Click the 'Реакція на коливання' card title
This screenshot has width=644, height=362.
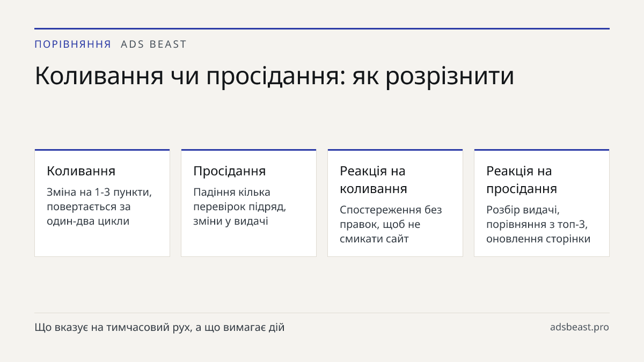click(x=374, y=180)
